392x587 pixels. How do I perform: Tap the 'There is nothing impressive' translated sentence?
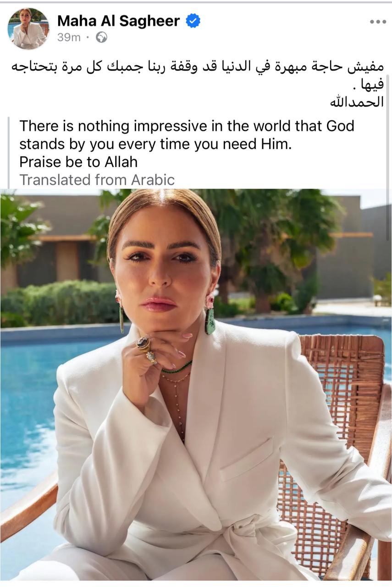click(x=187, y=135)
